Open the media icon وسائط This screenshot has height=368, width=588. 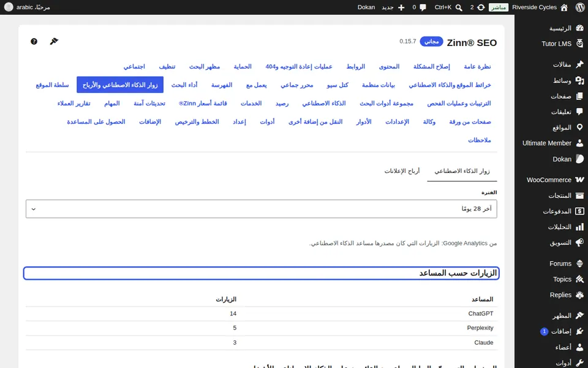point(580,80)
